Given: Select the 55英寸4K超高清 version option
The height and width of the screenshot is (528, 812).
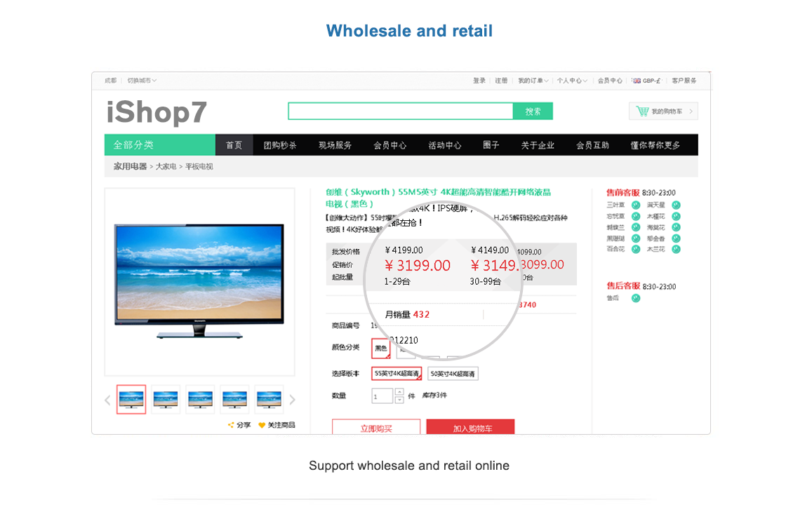Looking at the screenshot, I should [x=397, y=374].
